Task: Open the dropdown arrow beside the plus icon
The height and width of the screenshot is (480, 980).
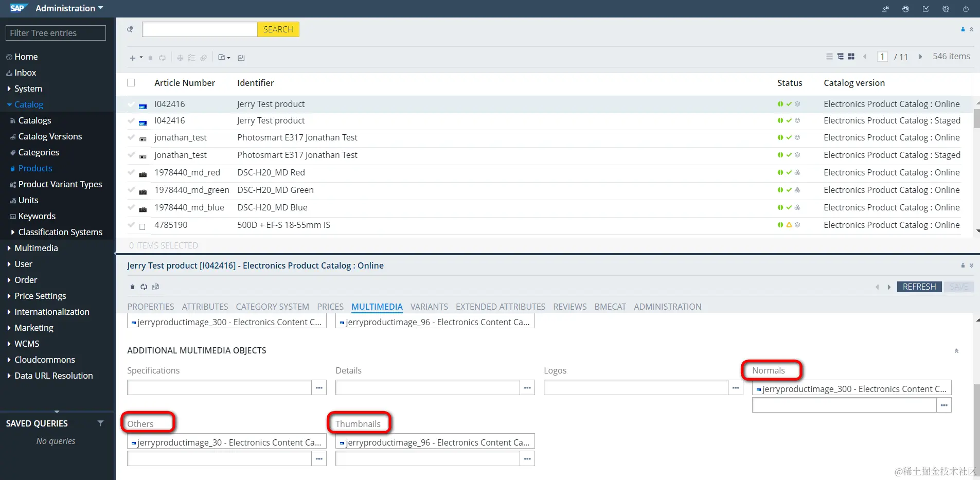Action: tap(141, 58)
